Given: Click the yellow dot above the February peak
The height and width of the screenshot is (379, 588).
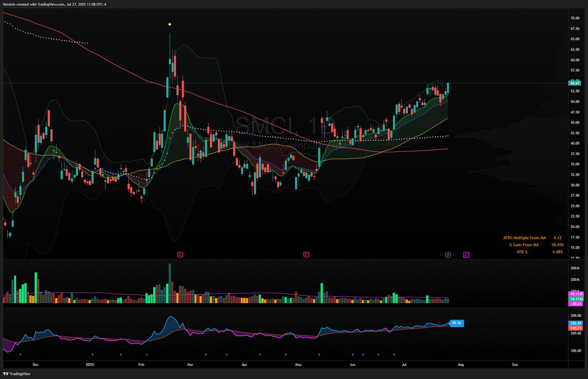Looking at the screenshot, I should 170,24.
